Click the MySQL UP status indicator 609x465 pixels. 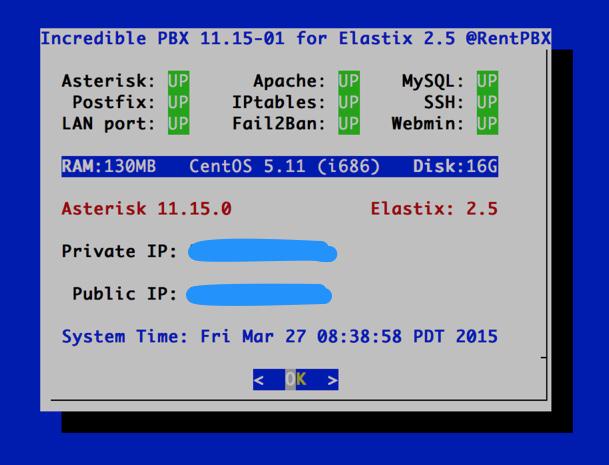pos(487,81)
